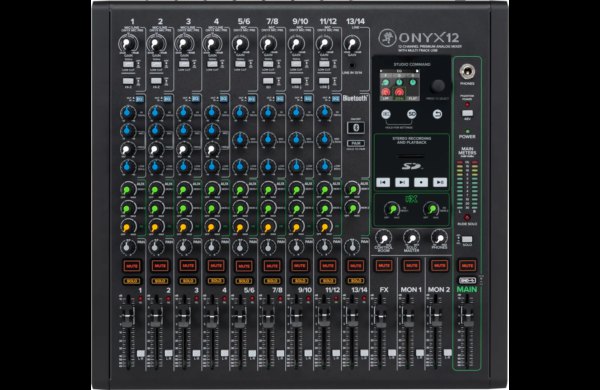Engage the Low Cut switch on channel 3
This screenshot has height=390, width=600.
click(184, 64)
